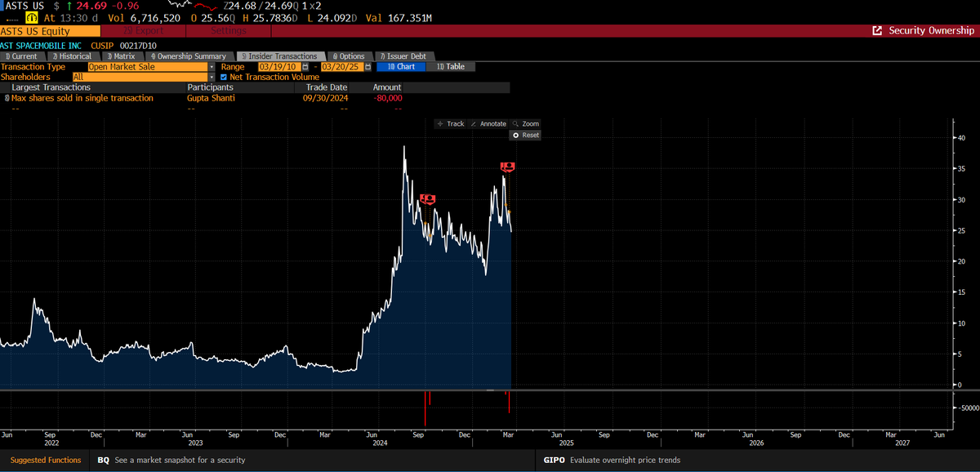Click trade date 09/30/2024
Screen dimensions: 980x472
325,98
